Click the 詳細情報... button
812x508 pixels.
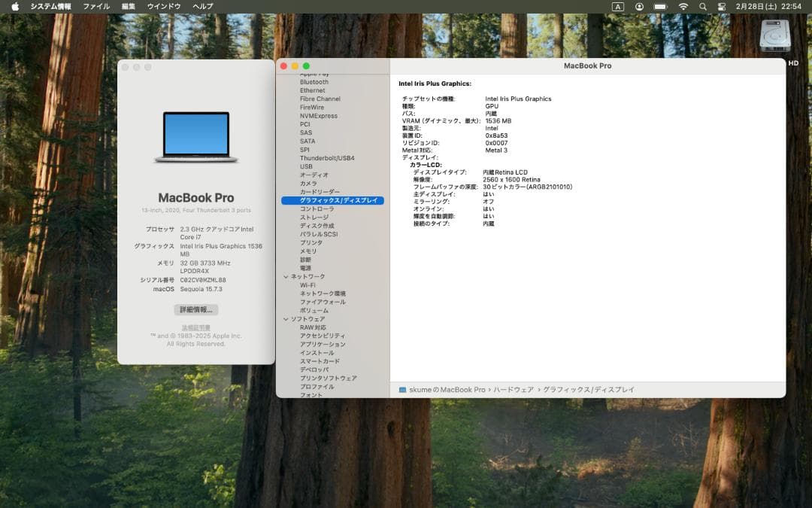[195, 309]
